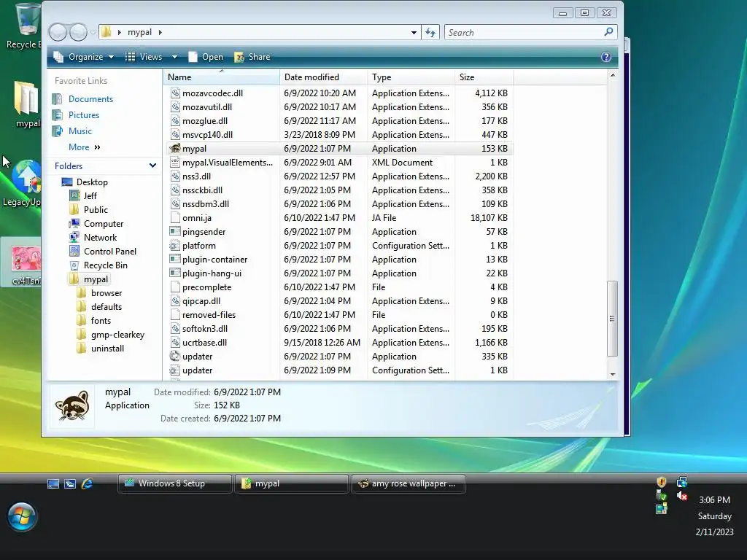747x560 pixels.
Task: Select the pingsender application icon
Action: (175, 232)
